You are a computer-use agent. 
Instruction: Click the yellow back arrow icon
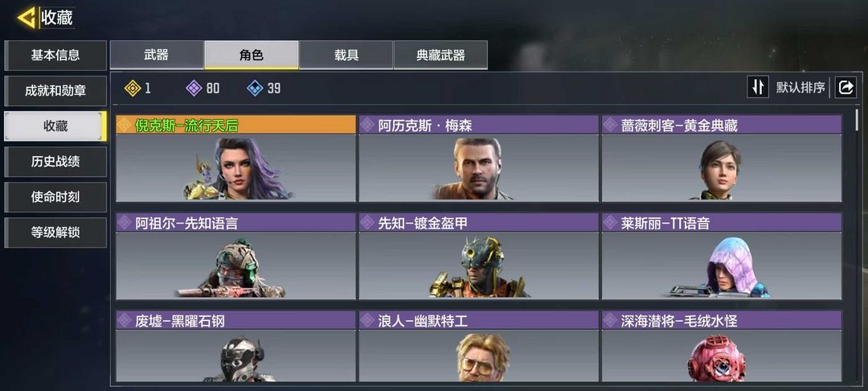[x=26, y=18]
